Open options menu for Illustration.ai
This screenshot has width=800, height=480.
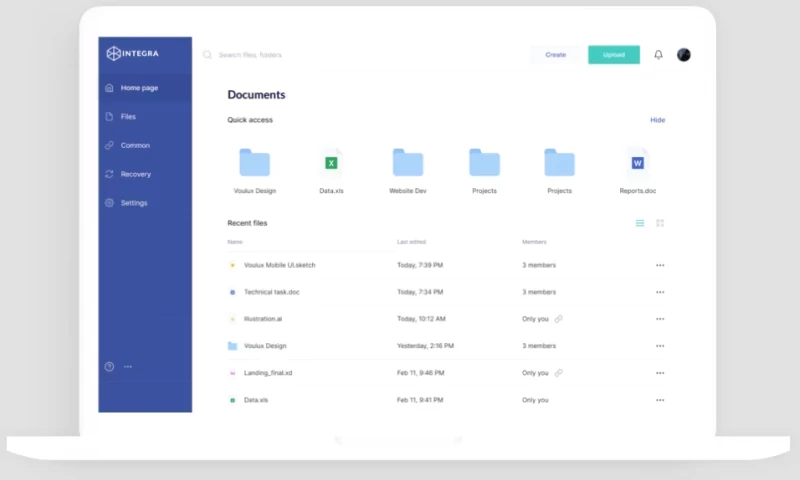(x=660, y=319)
